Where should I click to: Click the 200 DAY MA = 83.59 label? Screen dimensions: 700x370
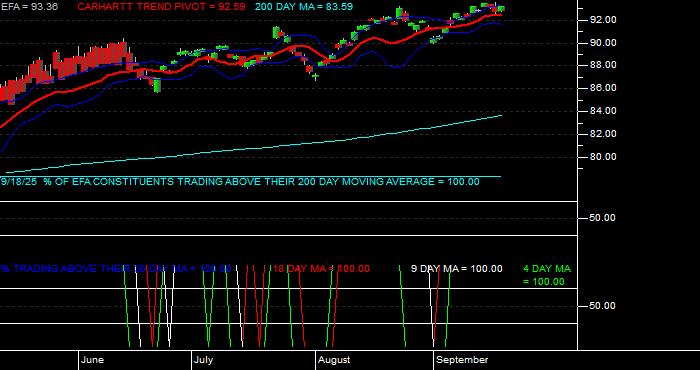[x=304, y=7]
